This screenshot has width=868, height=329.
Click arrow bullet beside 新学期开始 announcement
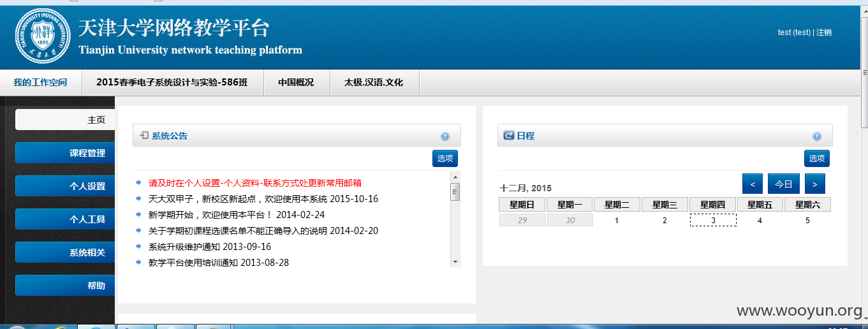pos(138,214)
